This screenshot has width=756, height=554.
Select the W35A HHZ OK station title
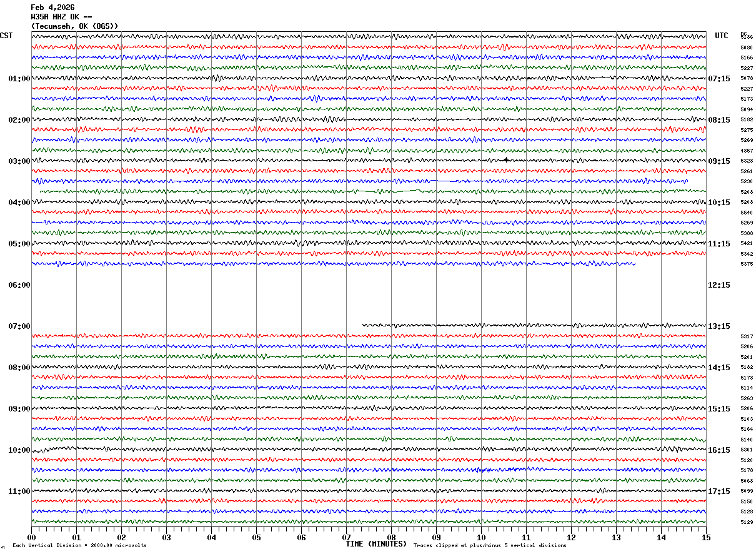[62, 17]
